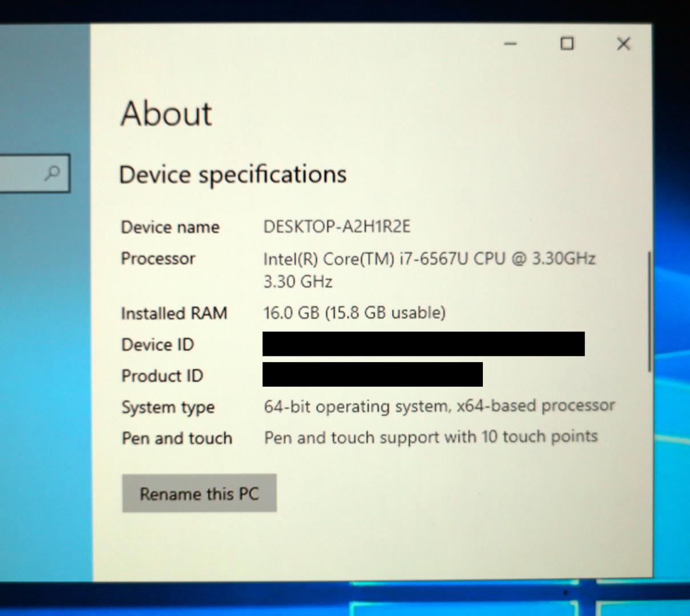Maximize the Settings window

point(567,43)
